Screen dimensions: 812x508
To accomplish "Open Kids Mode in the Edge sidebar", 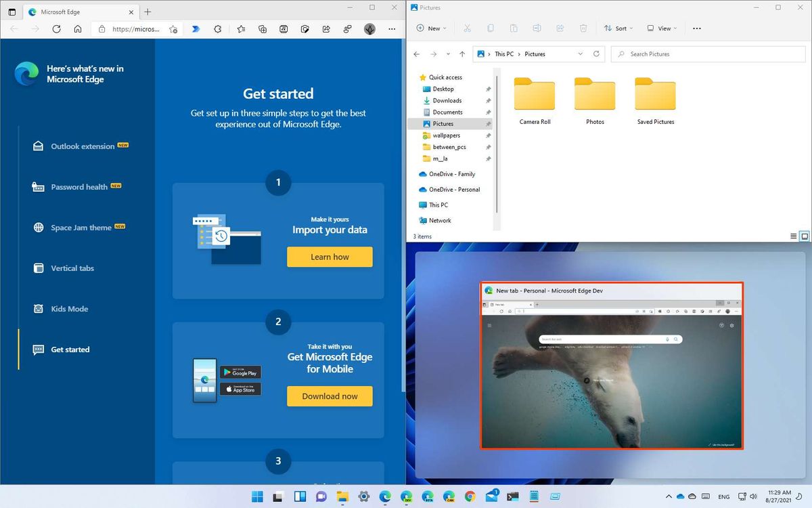I will click(70, 308).
